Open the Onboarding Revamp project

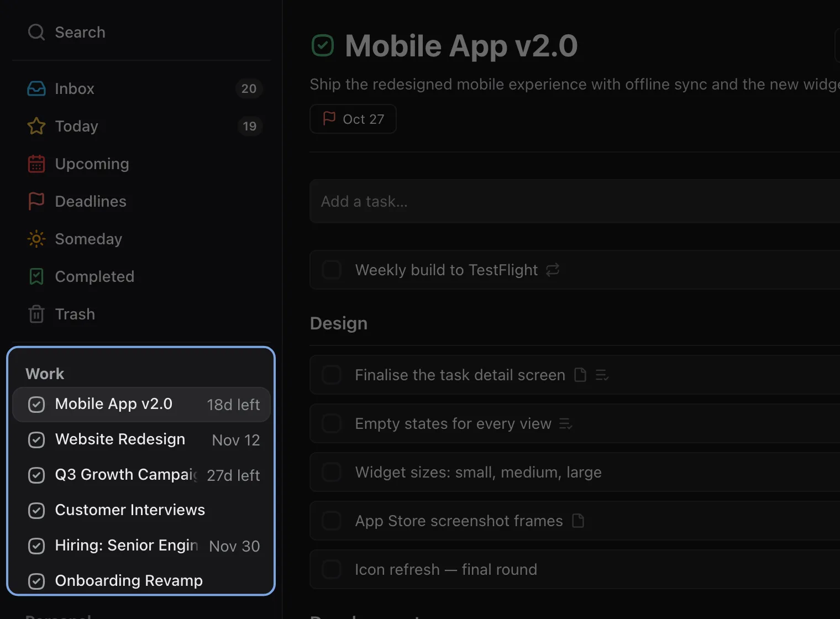click(141, 581)
